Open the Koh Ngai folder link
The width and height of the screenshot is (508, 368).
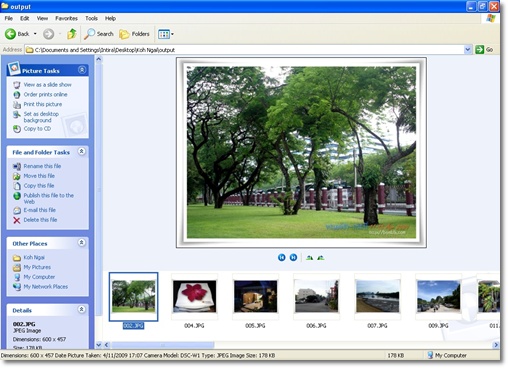[x=34, y=257]
